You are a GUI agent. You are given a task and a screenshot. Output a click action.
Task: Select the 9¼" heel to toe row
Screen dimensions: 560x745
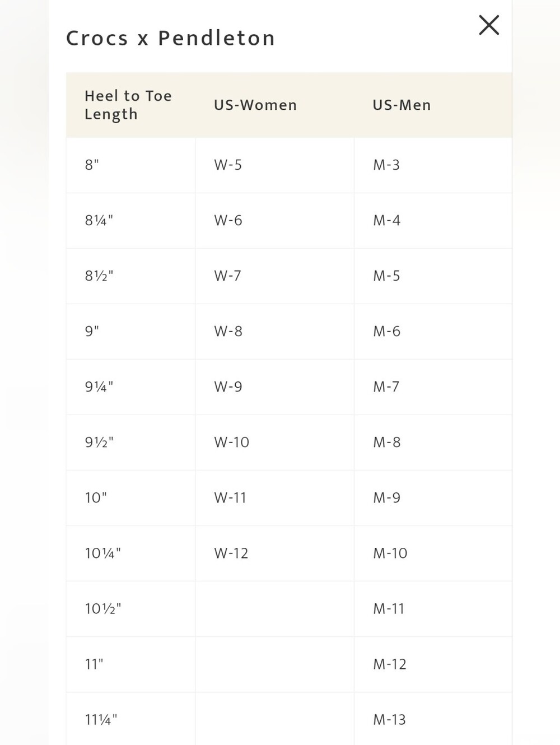[289, 387]
